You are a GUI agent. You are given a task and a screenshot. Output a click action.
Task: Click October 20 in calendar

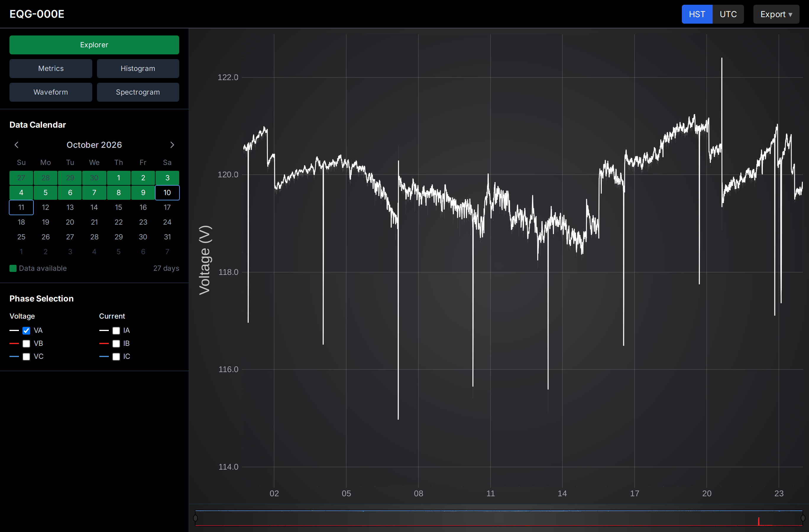pos(70,222)
